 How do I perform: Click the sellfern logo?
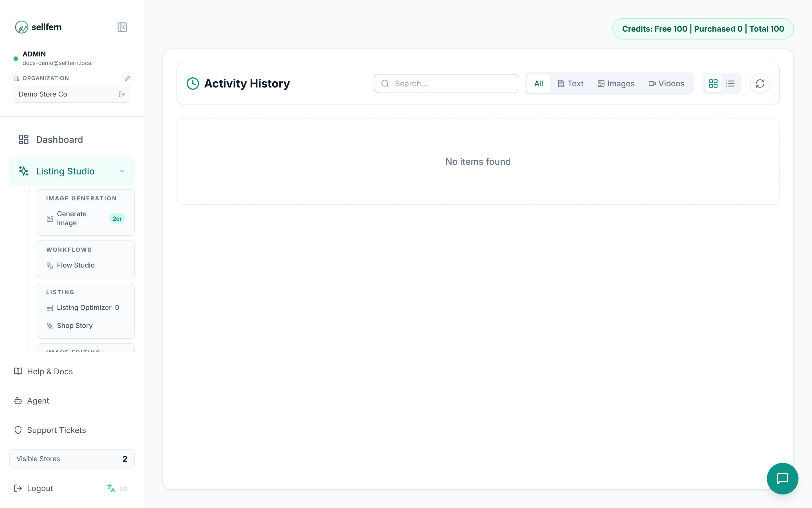38,27
